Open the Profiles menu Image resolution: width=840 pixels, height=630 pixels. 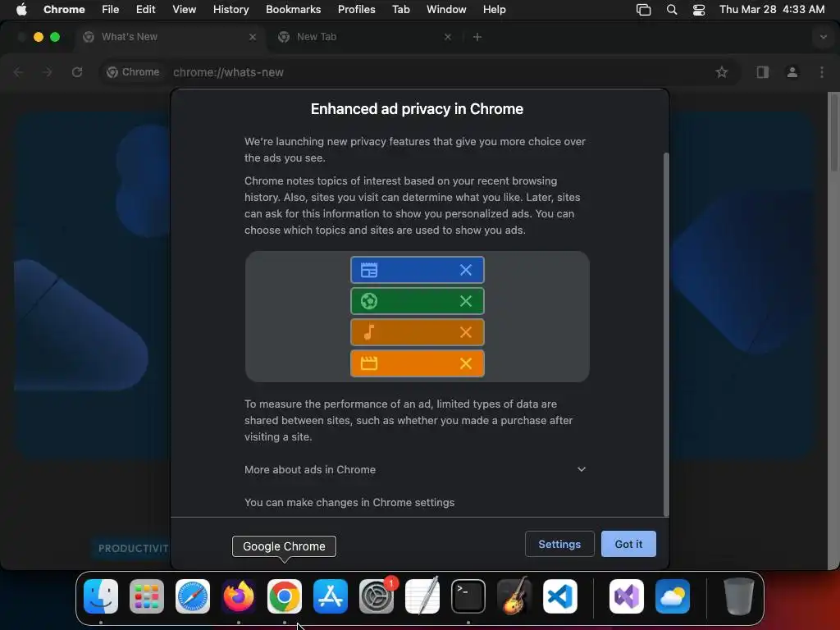356,9
